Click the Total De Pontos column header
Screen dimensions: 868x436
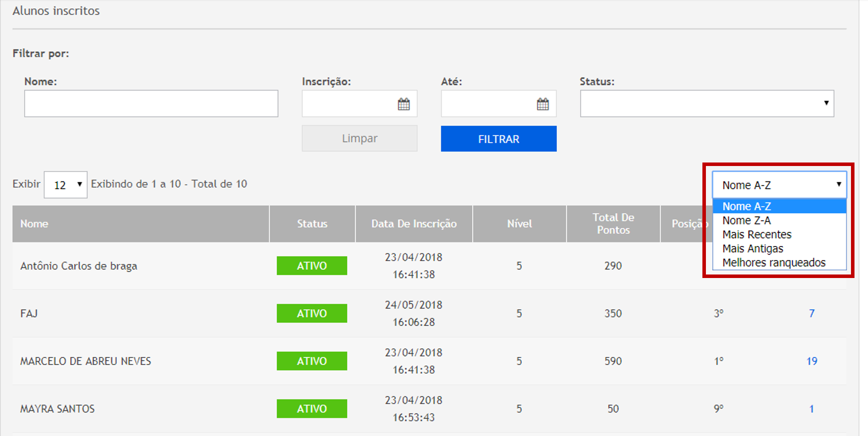[x=613, y=224]
